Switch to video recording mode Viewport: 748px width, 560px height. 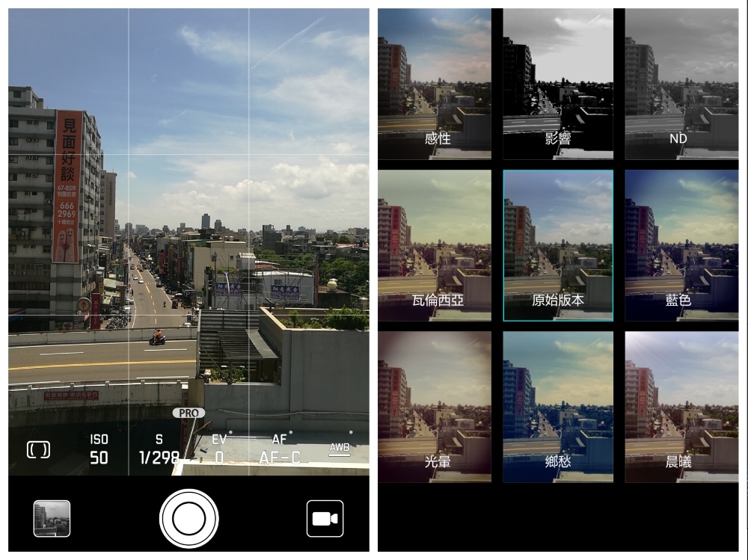pos(325,518)
